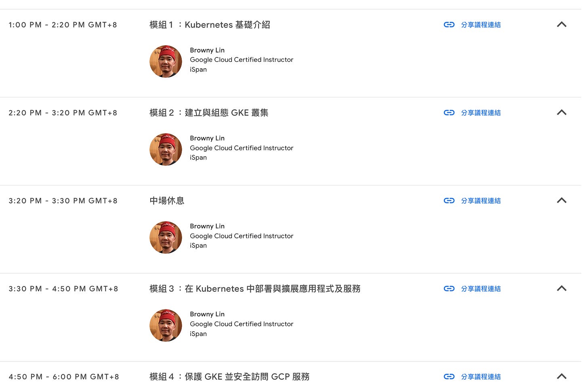
Task: Collapse the 模組 3 session chevron
Action: 561,288
